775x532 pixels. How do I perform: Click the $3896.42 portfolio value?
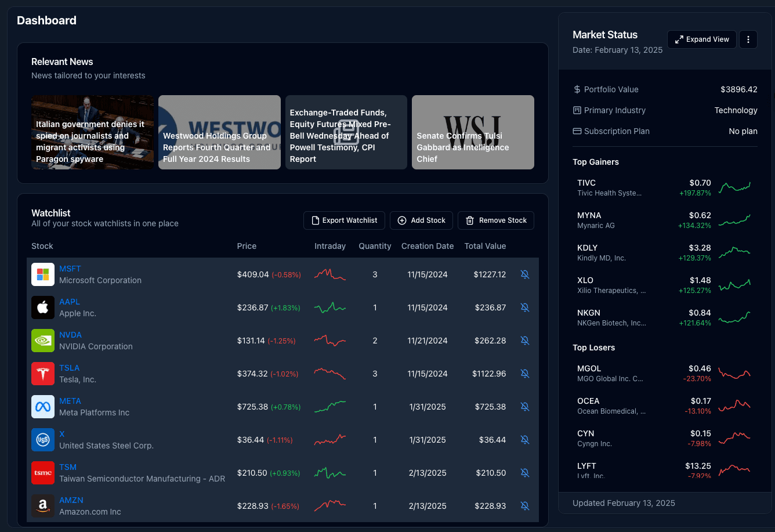(x=739, y=89)
